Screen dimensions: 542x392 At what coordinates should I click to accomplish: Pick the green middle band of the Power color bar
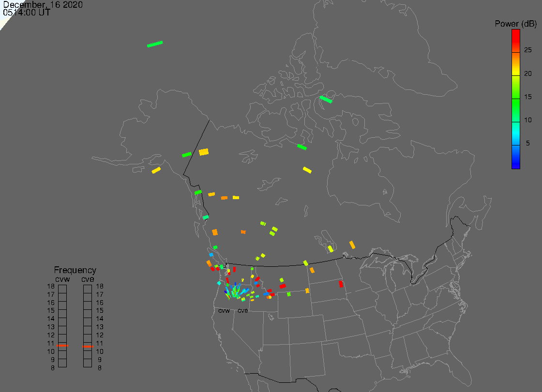516,111
